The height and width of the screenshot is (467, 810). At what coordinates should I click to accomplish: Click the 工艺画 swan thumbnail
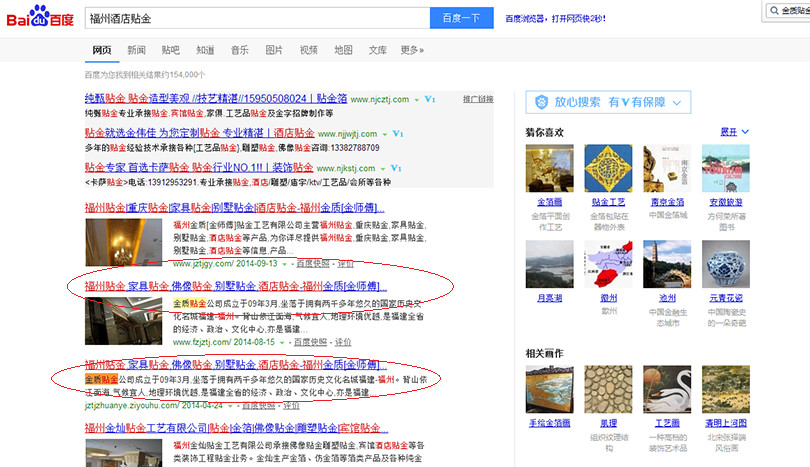pos(667,390)
